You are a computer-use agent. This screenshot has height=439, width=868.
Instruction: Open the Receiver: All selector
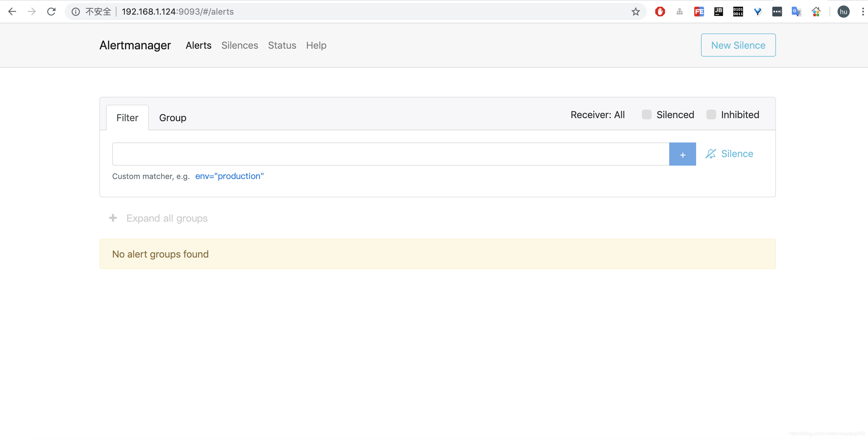[x=597, y=115]
